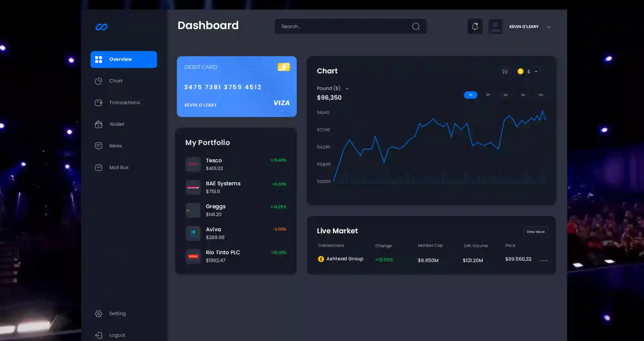Open Transactions in the sidebar
Viewport: 644px width, 341px height.
click(x=124, y=102)
